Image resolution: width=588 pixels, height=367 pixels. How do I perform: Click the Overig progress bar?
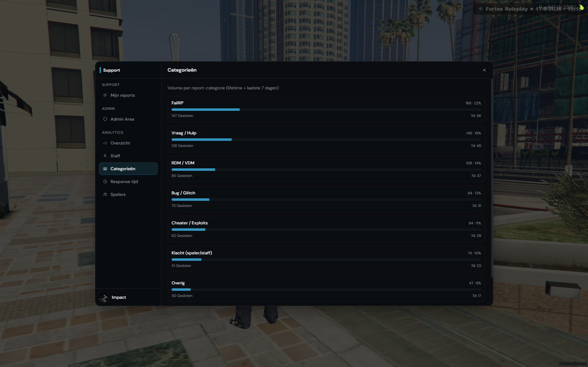(326, 290)
